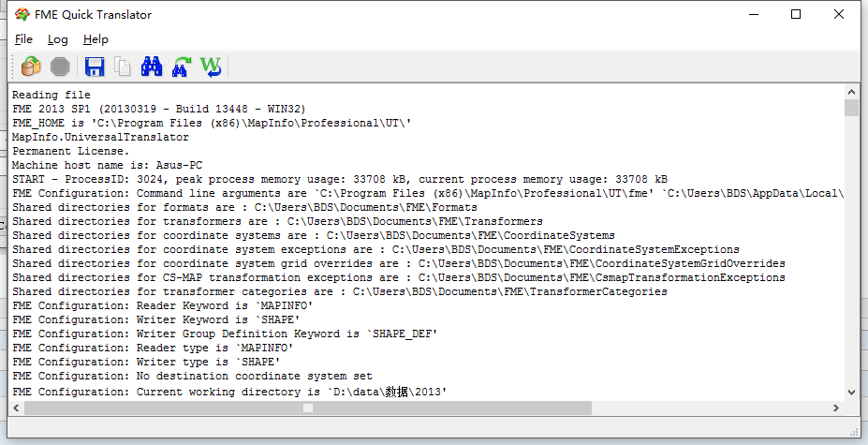Open the Log menu
Viewport: 868px width, 445px height.
click(57, 39)
